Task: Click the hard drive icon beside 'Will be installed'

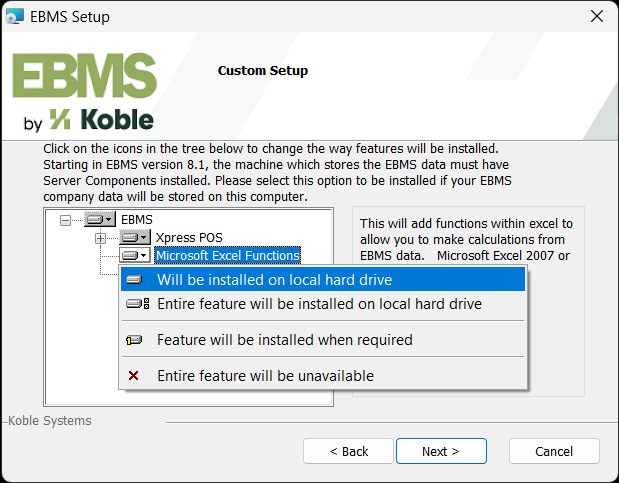Action: [135, 280]
